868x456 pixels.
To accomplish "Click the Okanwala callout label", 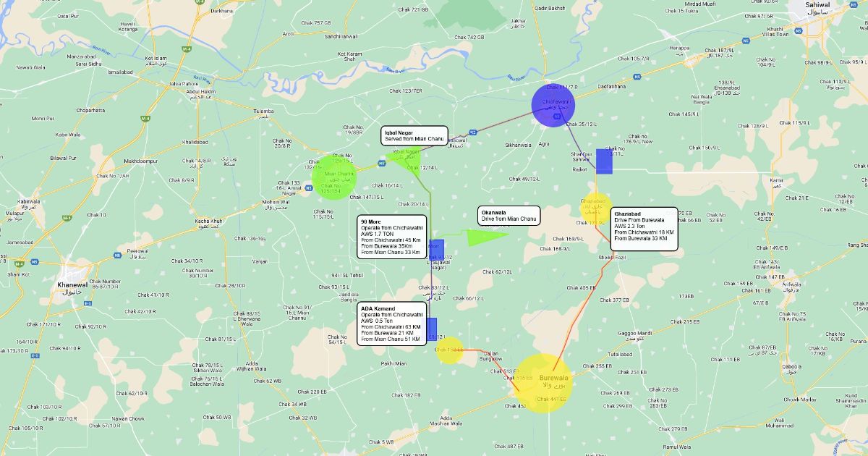I will pyautogui.click(x=509, y=216).
